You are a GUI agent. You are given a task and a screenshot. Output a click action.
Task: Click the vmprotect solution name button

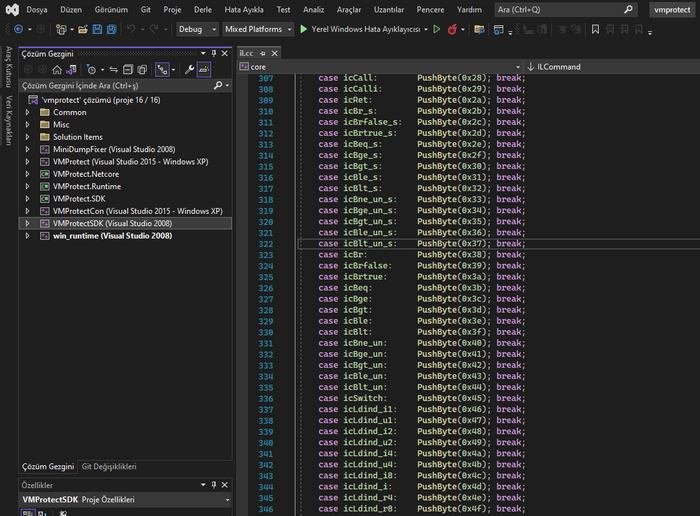pos(672,9)
